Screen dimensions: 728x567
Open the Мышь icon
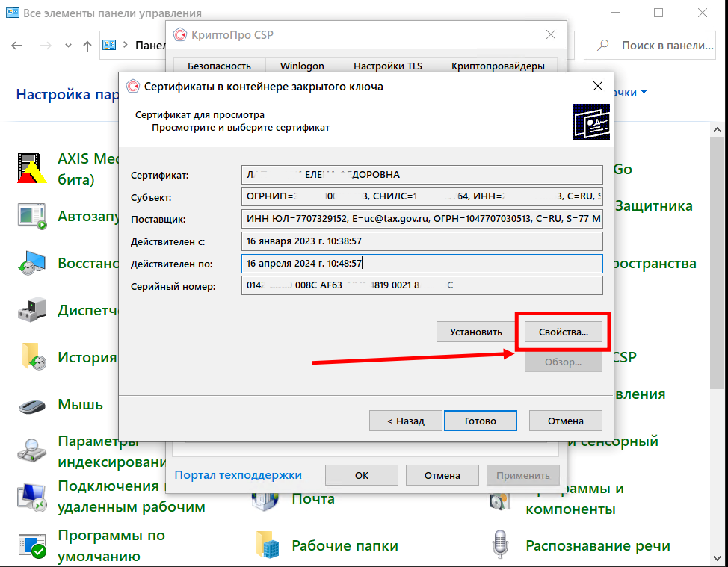31,406
